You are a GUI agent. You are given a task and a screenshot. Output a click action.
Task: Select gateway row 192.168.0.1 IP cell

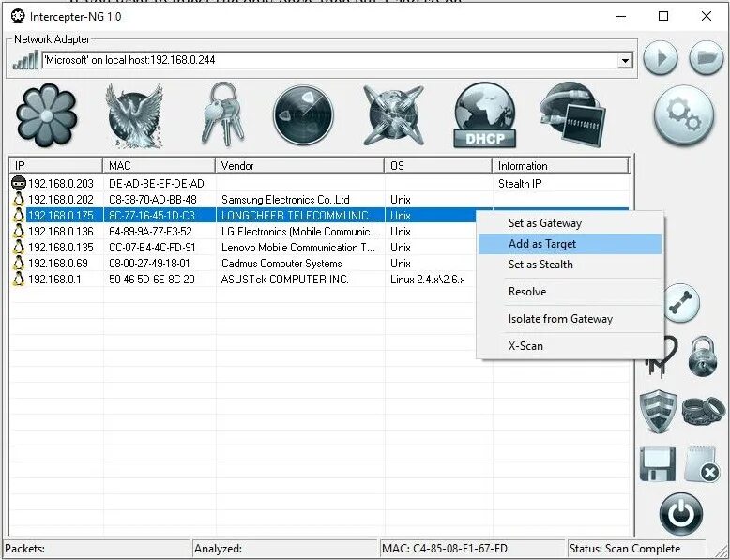(54, 279)
